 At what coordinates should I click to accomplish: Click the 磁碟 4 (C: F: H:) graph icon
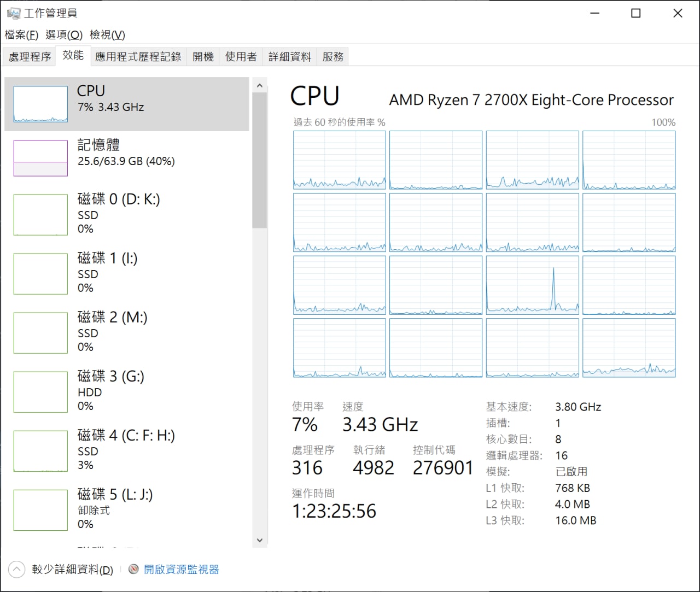tap(40, 451)
